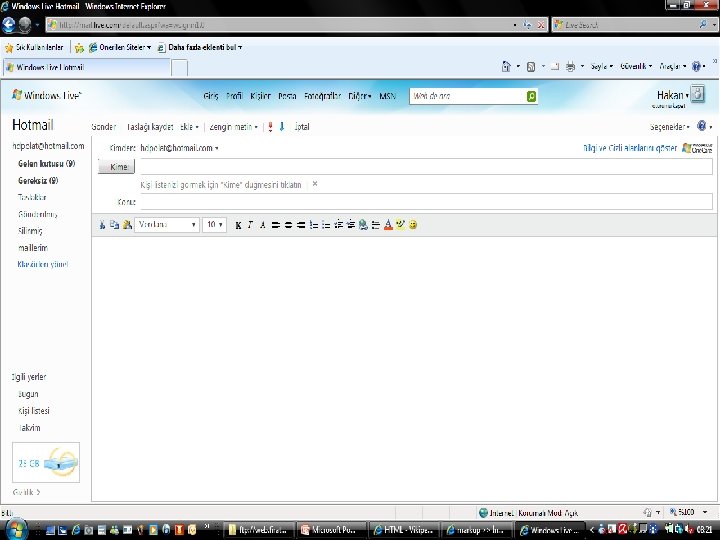Toggle Italic formatting in message editor
Viewport: 720px width, 540px height.
250,225
